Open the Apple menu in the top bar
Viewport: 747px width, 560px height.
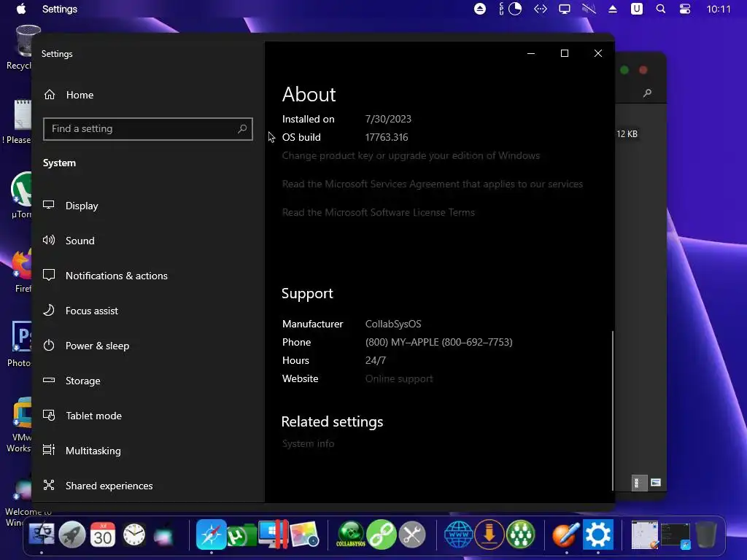point(21,9)
